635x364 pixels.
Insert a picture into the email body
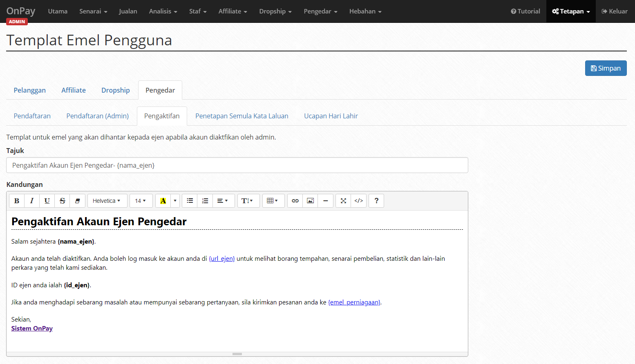[x=311, y=201]
